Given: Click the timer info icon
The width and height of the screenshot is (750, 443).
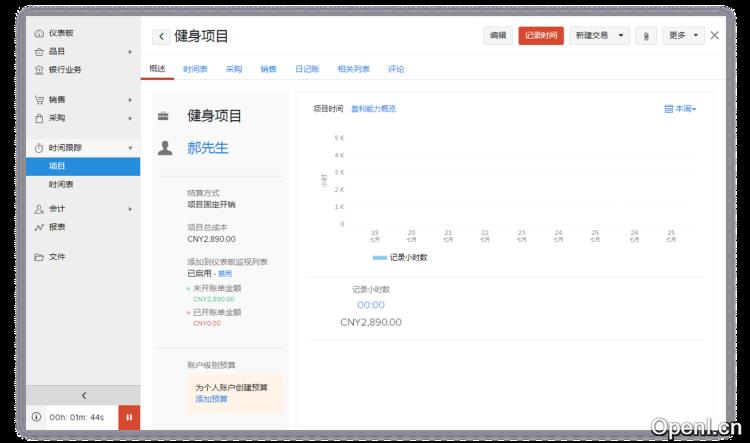Looking at the screenshot, I should 37,417.
